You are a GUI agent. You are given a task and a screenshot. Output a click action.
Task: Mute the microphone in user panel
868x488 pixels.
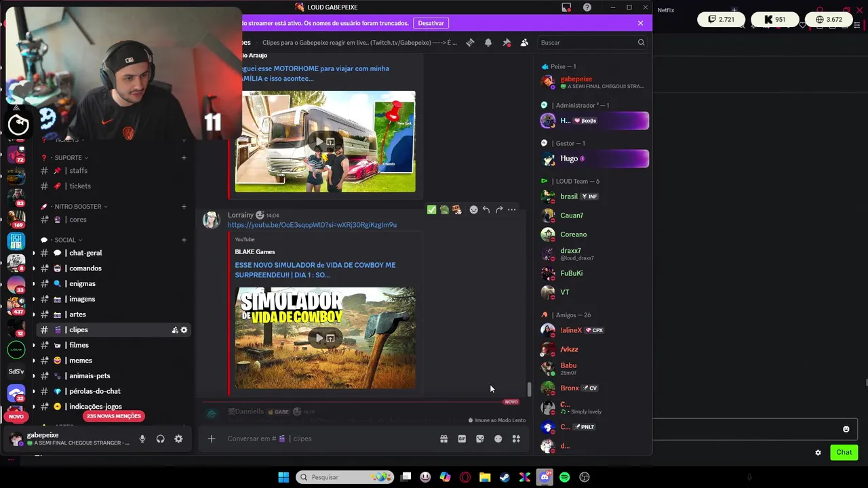click(x=142, y=439)
